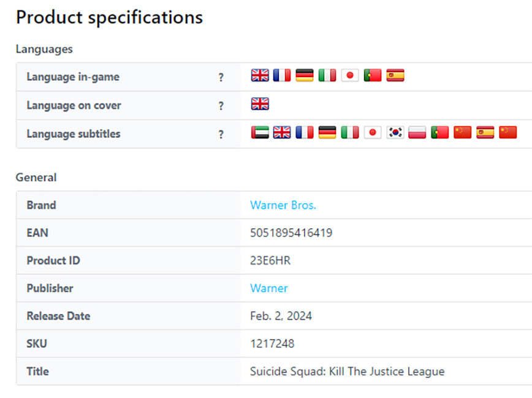
Task: Click the EAN number 5051895416419
Action: point(291,233)
